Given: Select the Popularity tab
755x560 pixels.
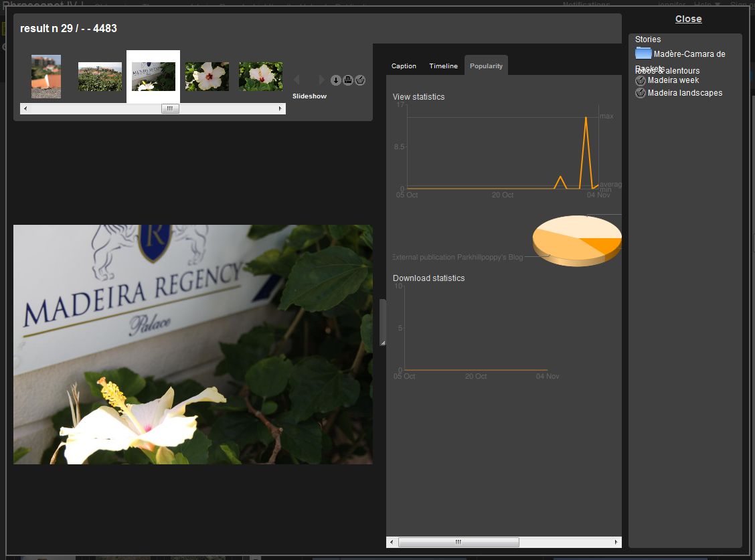Looking at the screenshot, I should click(x=486, y=66).
